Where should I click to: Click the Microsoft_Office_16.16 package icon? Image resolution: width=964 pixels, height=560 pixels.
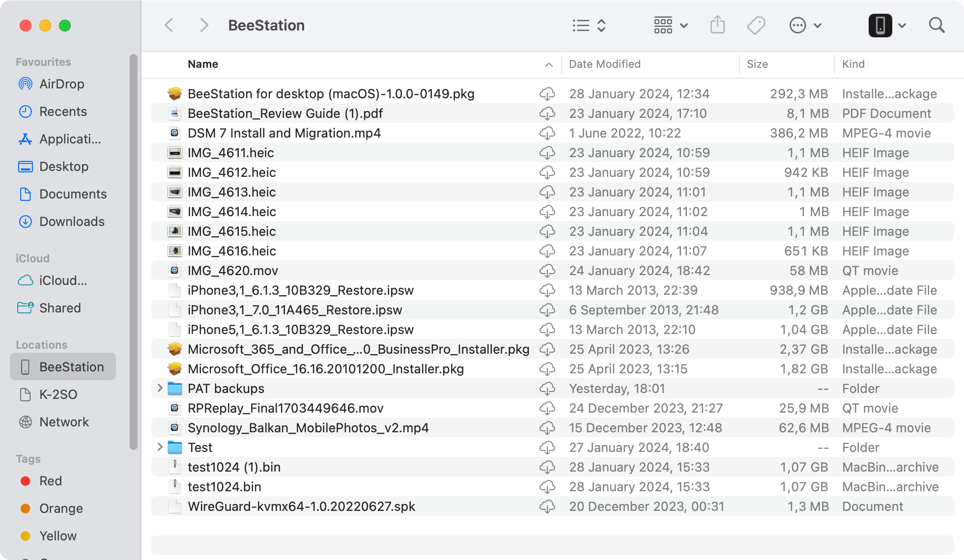(x=174, y=368)
